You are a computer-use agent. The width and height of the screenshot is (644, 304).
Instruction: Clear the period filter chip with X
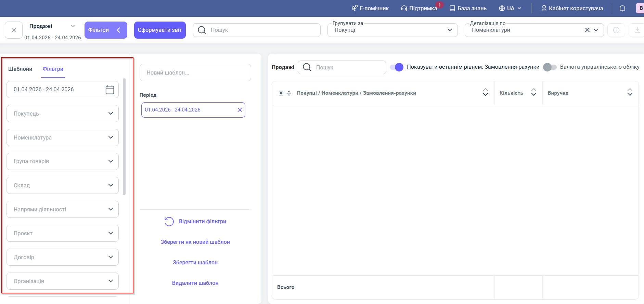click(x=240, y=110)
